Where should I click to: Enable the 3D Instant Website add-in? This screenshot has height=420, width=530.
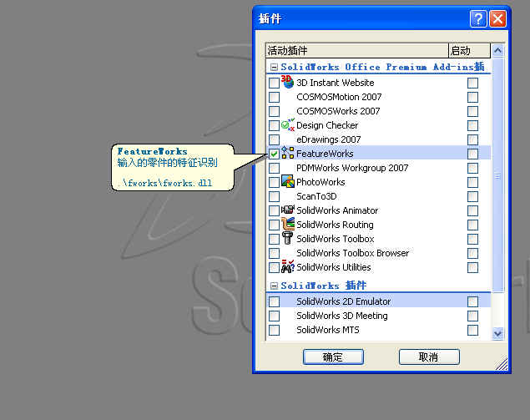[274, 83]
